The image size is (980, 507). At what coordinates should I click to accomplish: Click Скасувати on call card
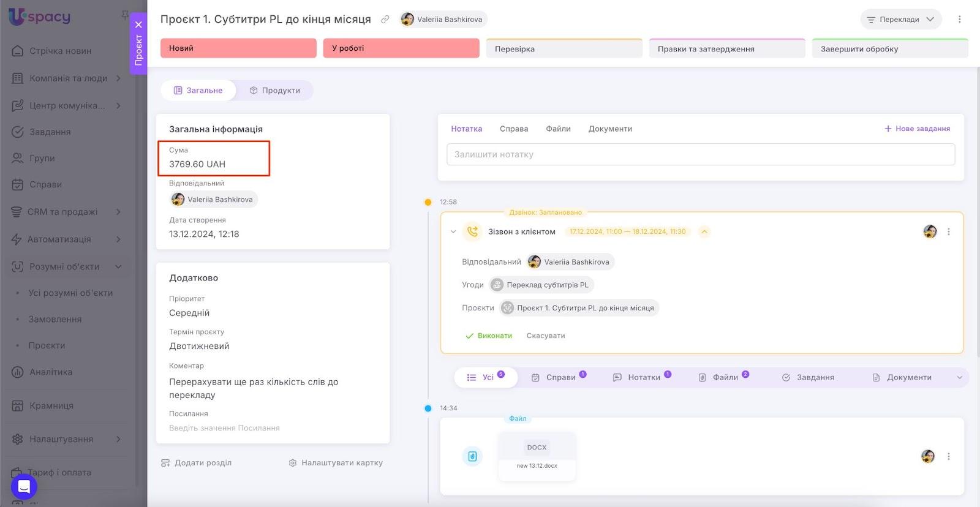click(546, 336)
